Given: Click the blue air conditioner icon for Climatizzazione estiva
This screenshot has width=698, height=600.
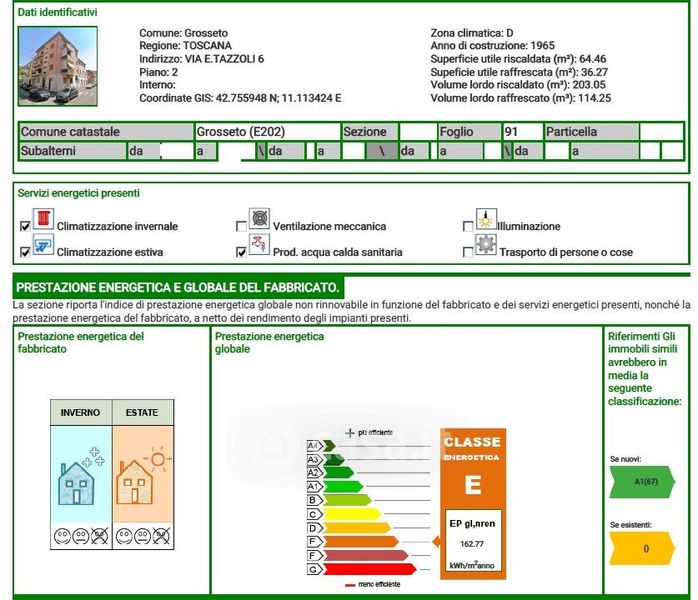Looking at the screenshot, I should [43, 245].
